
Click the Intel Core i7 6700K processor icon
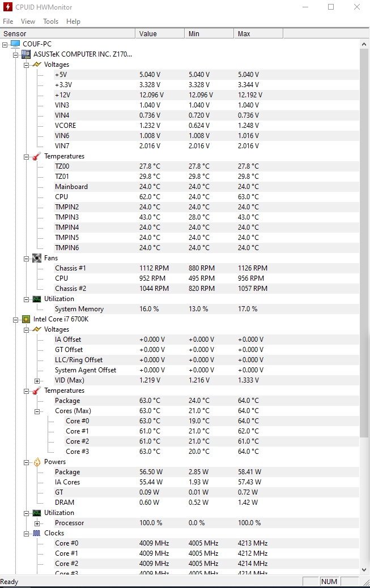[x=25, y=319]
